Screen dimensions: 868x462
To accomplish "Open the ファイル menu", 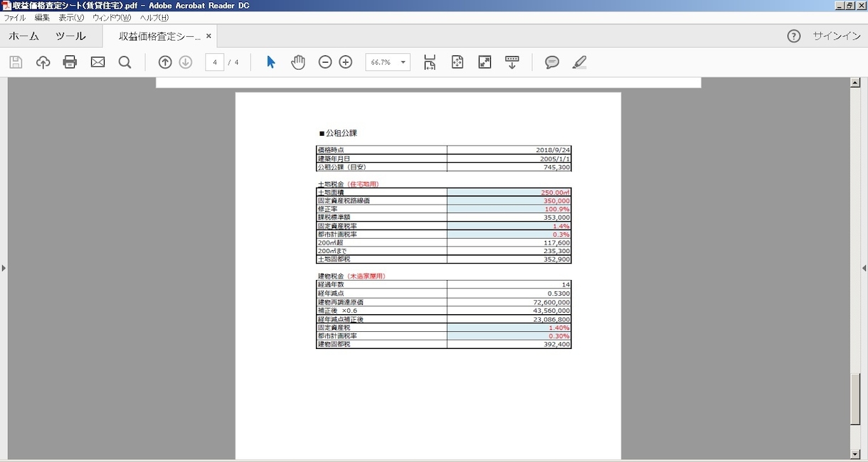I will pyautogui.click(x=15, y=18).
